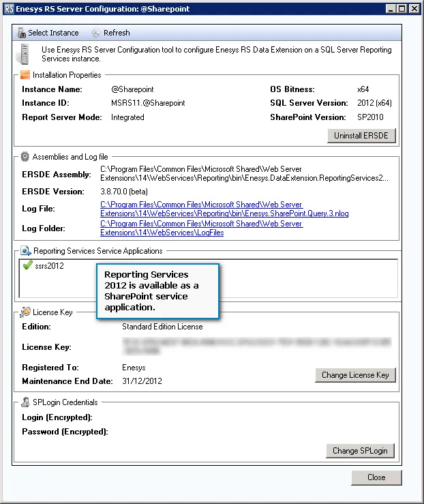Click the ERSDE Assembly path text

point(244,174)
